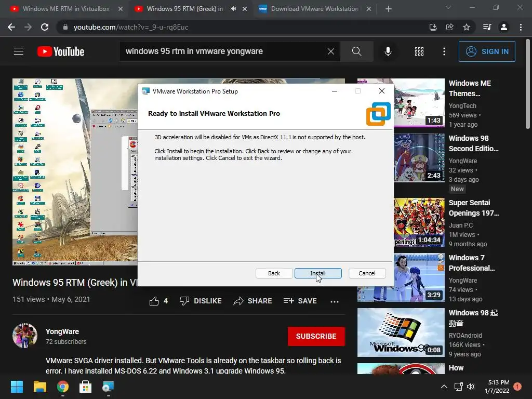
Task: Open YouTube settings three-dot menu
Action: pos(444,51)
